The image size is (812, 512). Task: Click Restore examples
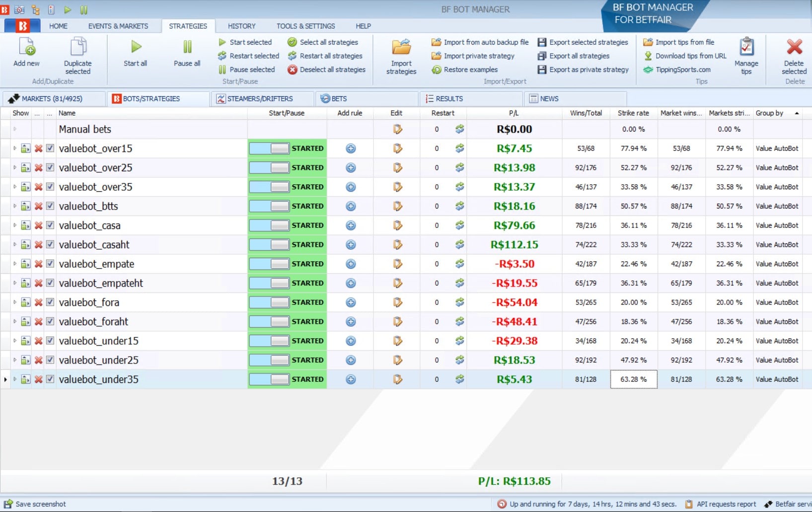point(465,70)
